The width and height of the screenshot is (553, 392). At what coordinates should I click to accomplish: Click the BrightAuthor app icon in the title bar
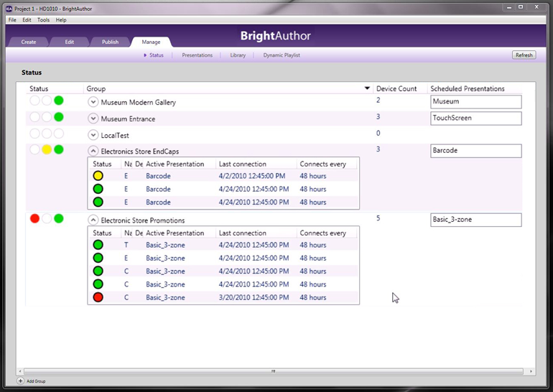(x=9, y=9)
